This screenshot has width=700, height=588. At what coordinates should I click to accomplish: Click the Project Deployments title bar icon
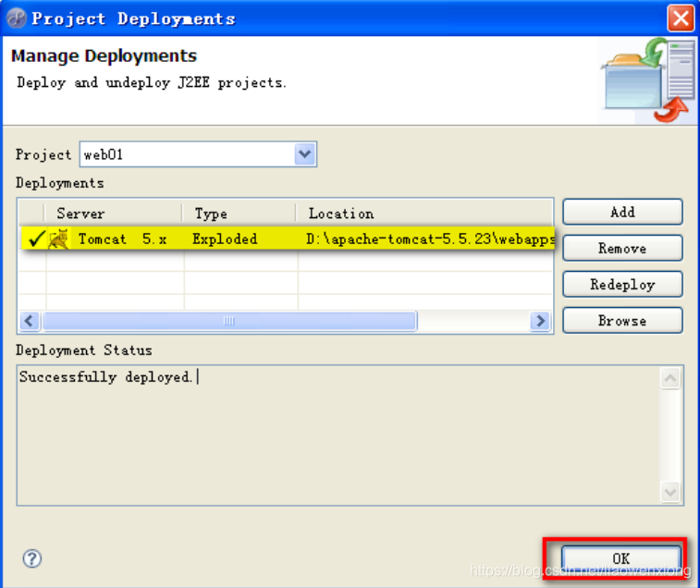(17, 18)
